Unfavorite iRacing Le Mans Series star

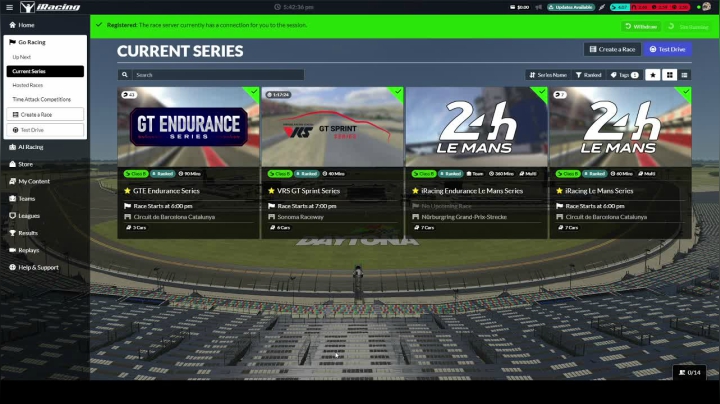click(559, 191)
